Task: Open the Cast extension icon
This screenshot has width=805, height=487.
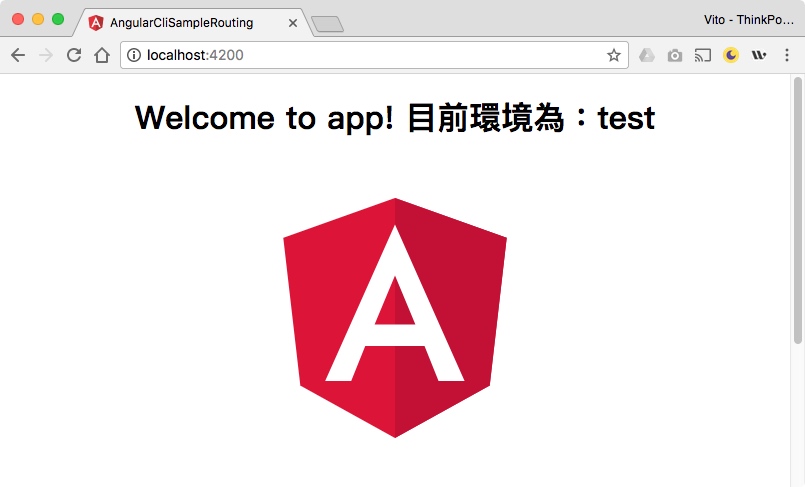Action: pos(703,55)
